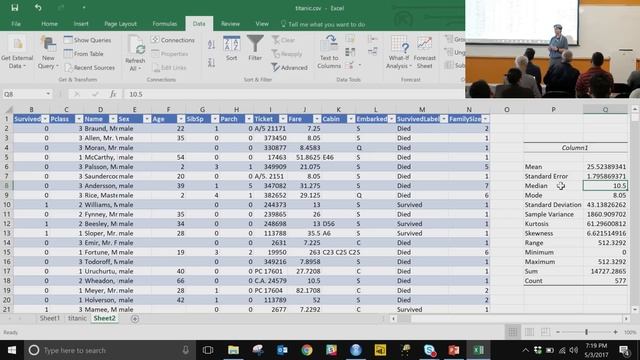The height and width of the screenshot is (360, 640).
Task: Click the Reapply filter icon
Action: [x=287, y=54]
